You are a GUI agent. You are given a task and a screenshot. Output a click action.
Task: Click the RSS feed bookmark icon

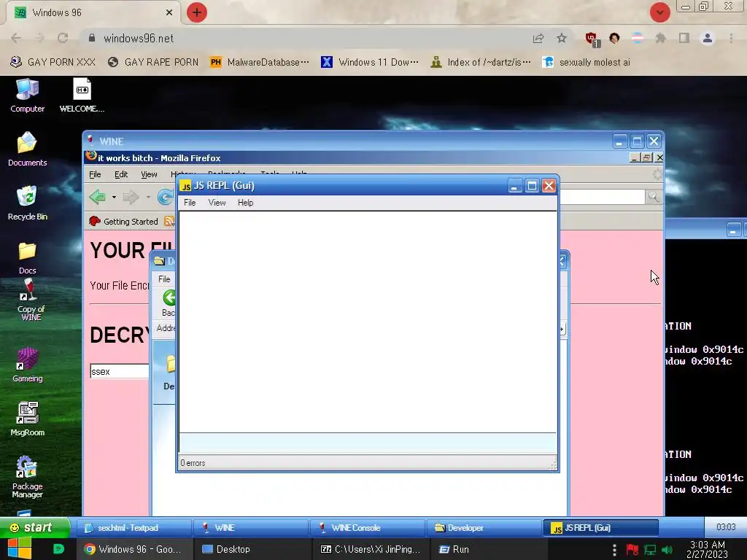pyautogui.click(x=169, y=222)
